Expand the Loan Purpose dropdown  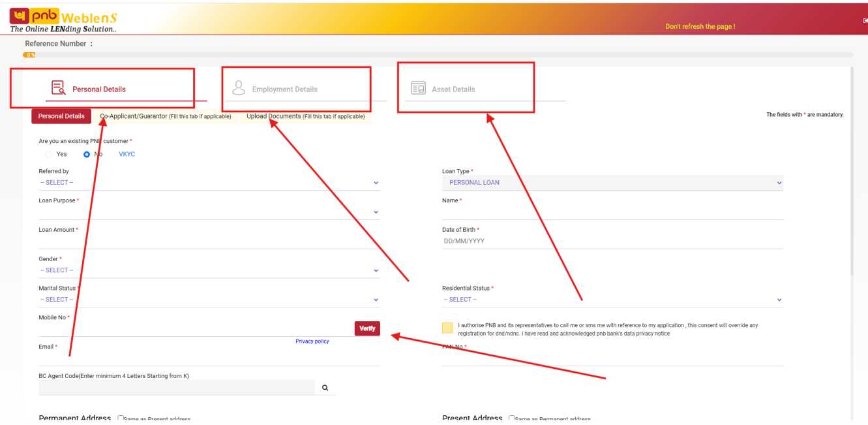click(209, 212)
